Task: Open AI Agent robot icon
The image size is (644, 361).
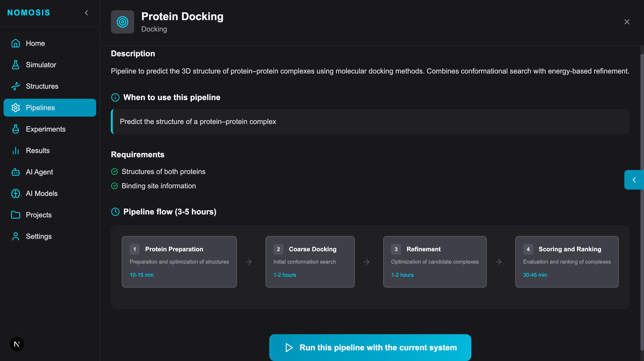Action: (x=15, y=172)
